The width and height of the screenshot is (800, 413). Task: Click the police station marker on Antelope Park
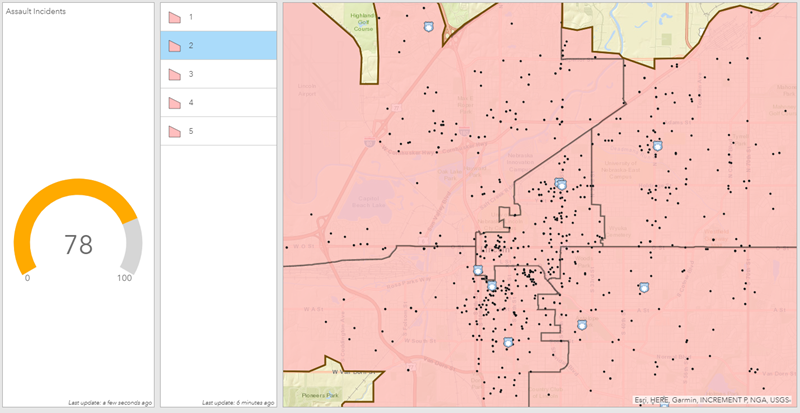[582, 325]
